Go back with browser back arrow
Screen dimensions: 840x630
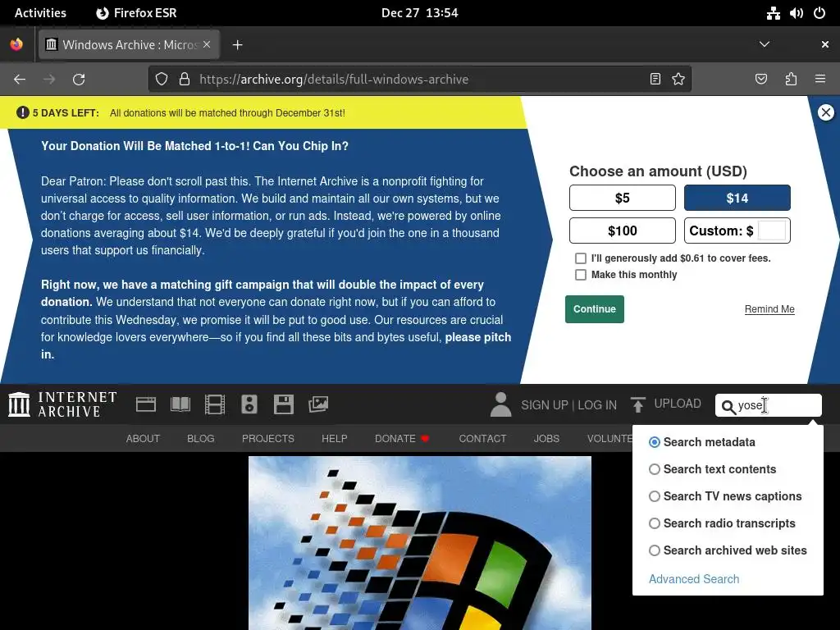point(20,80)
